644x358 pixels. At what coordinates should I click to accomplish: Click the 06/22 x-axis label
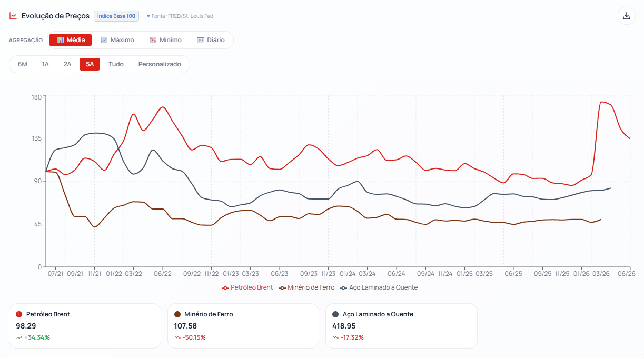point(163,274)
